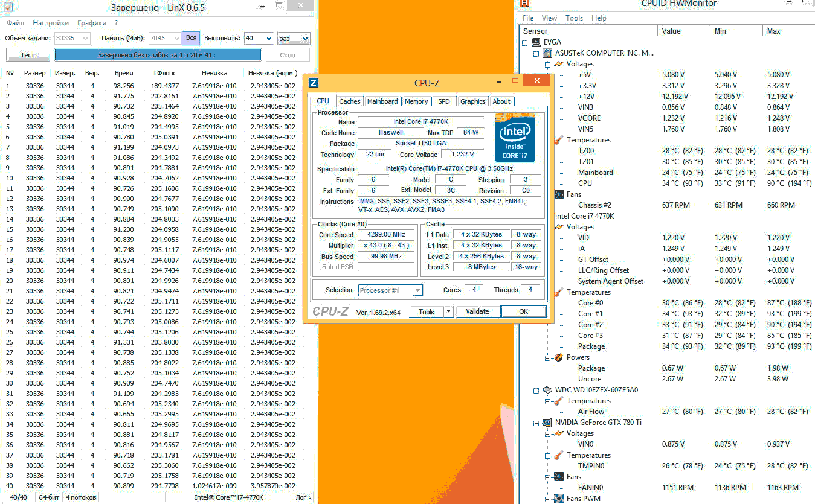Collapse the NVIDIA GeForce GTX 780 Ti node
The image size is (815, 504).
pos(536,423)
